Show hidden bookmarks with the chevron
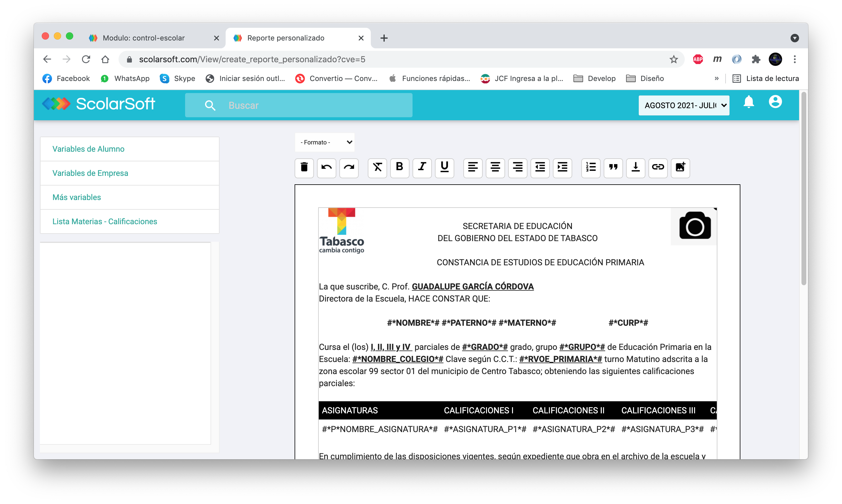This screenshot has height=504, width=842. pos(716,79)
